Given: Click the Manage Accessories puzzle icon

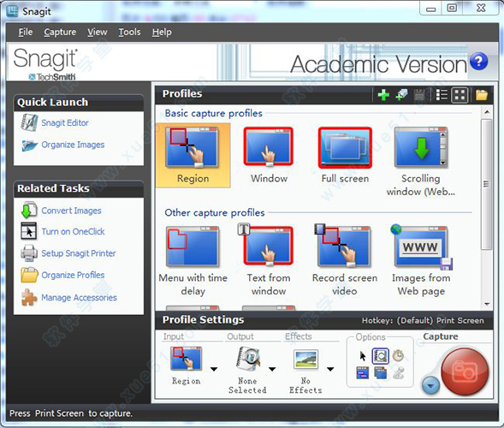Looking at the screenshot, I should (29, 297).
